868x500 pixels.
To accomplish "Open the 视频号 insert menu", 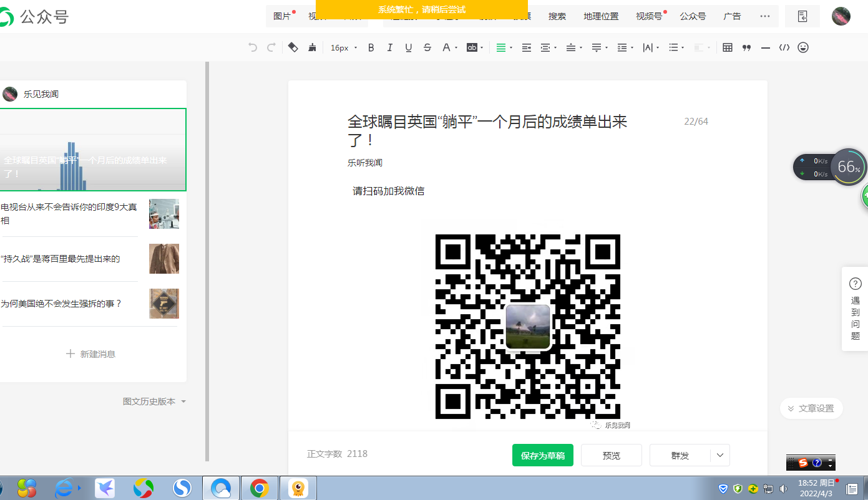I will coord(650,16).
